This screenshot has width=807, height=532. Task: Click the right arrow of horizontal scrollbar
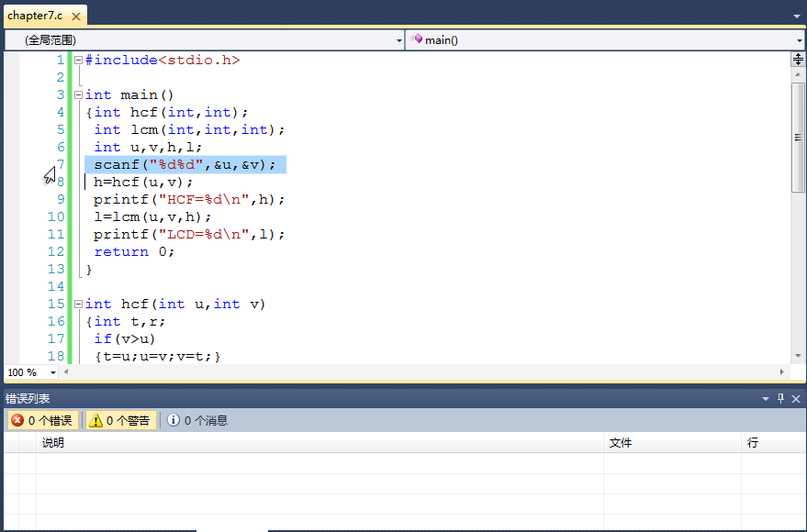782,372
